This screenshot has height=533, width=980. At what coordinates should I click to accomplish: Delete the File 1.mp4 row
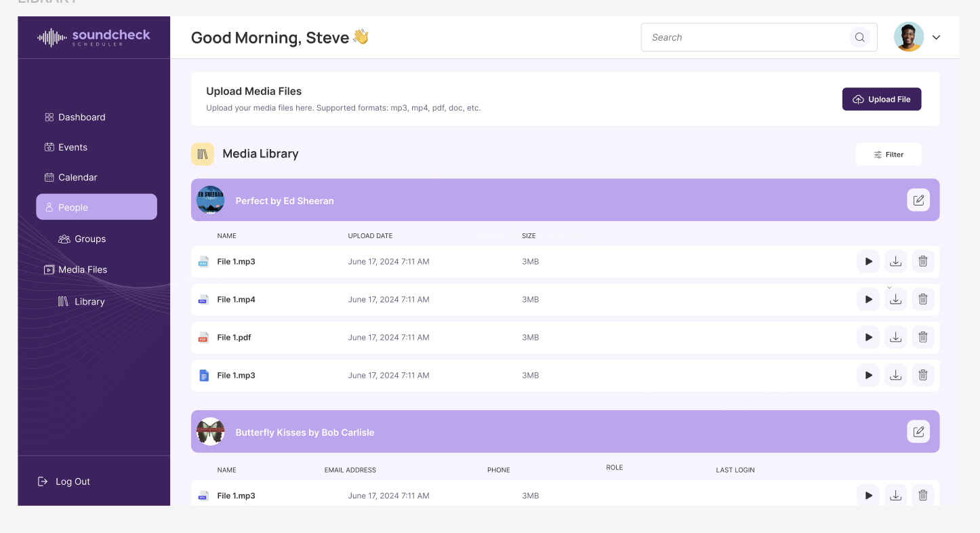click(x=922, y=299)
